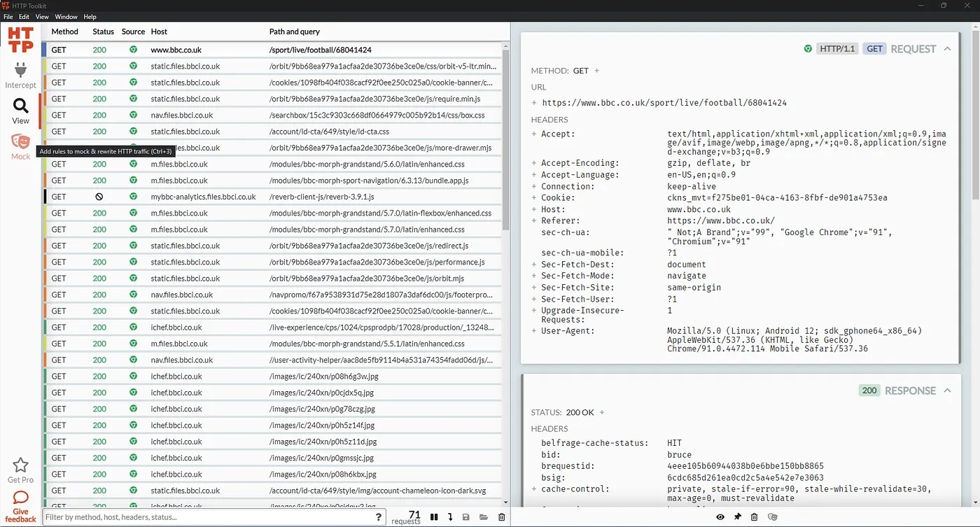Screen dimensions: 980x527
Task: Toggle visibility with the eye icon
Action: (x=720, y=517)
